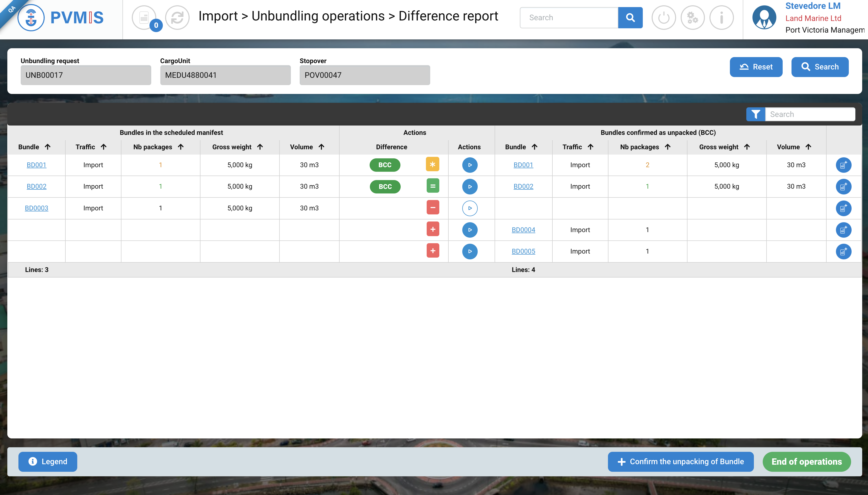
Task: Click the red minus difference icon
Action: click(433, 207)
